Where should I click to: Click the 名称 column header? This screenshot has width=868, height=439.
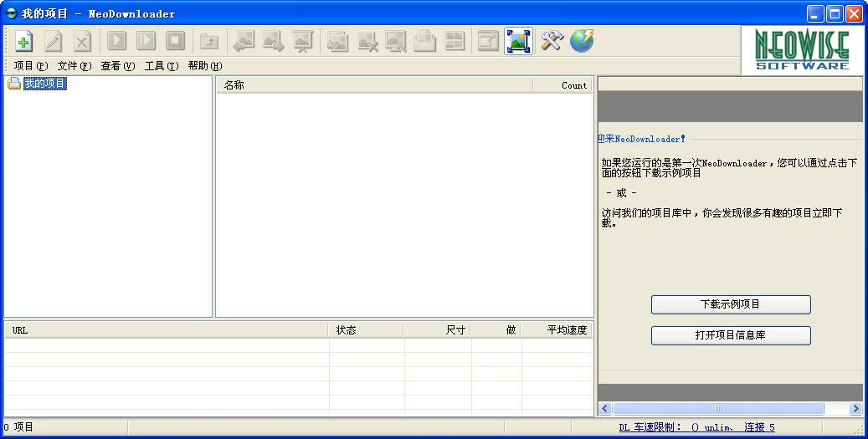click(375, 85)
